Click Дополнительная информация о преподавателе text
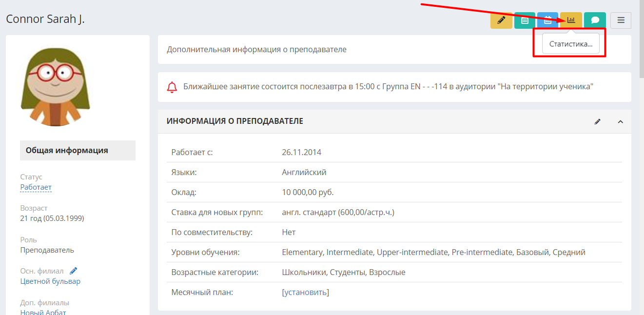The width and height of the screenshot is (644, 315). click(x=256, y=49)
